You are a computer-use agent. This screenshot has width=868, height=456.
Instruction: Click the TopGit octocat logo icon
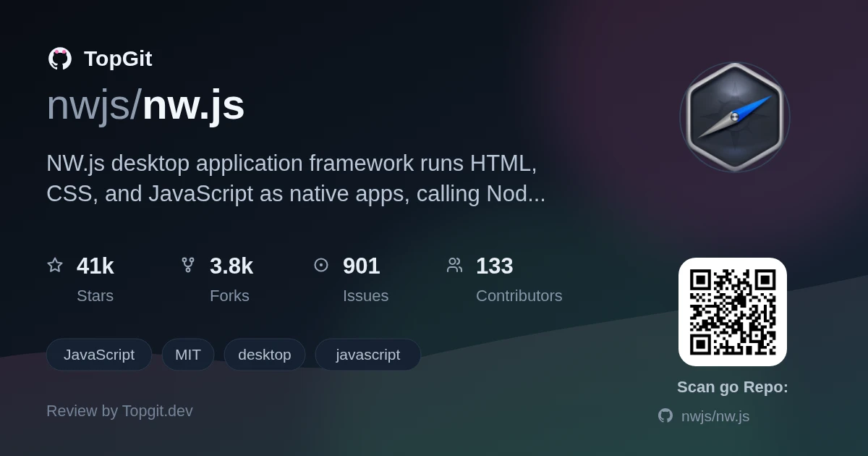point(60,59)
